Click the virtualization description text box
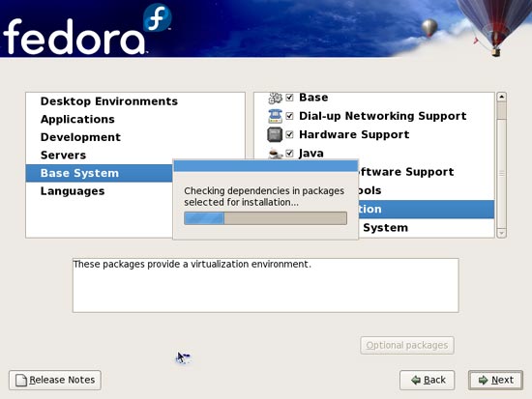This screenshot has width=532, height=399. point(266,285)
